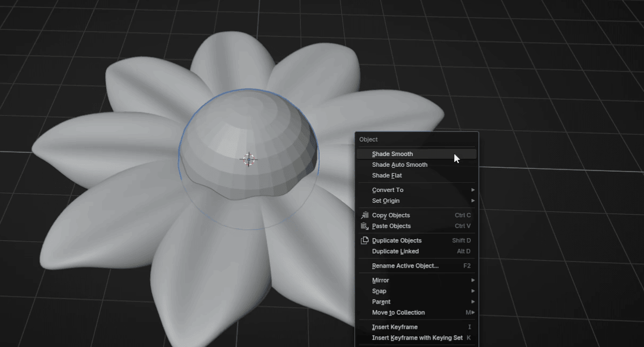Click the faceted dome flower center
This screenshot has height=347, width=644.
pyautogui.click(x=268, y=139)
